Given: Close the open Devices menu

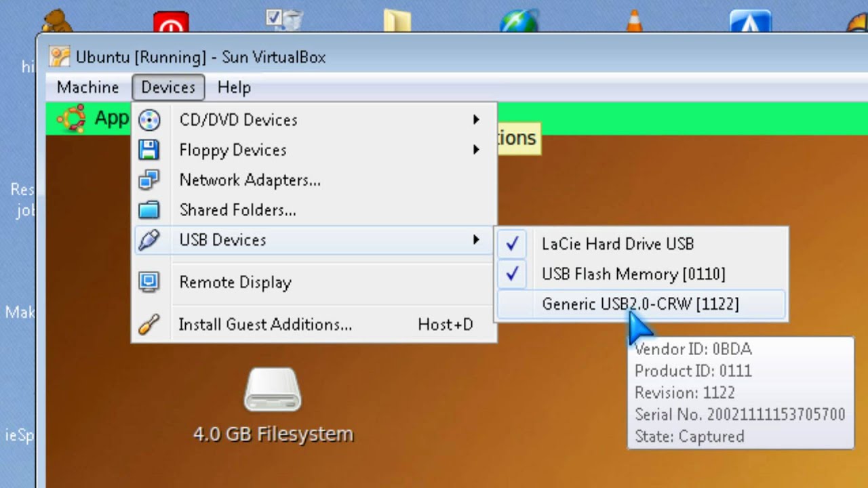Looking at the screenshot, I should click(x=168, y=87).
